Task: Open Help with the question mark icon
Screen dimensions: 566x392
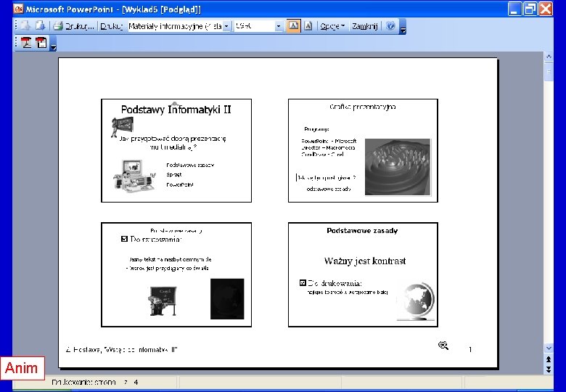Action: coord(390,26)
